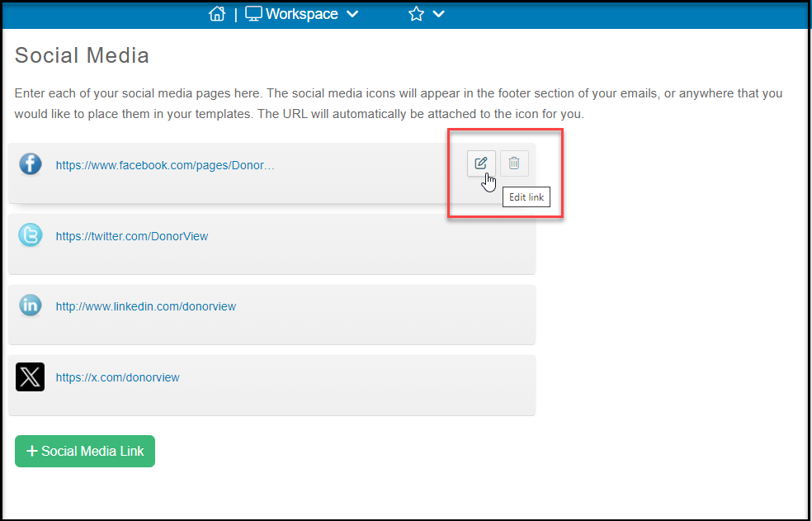Expand the chevron beside the star
Image resolution: width=812 pixels, height=521 pixels.
439,15
